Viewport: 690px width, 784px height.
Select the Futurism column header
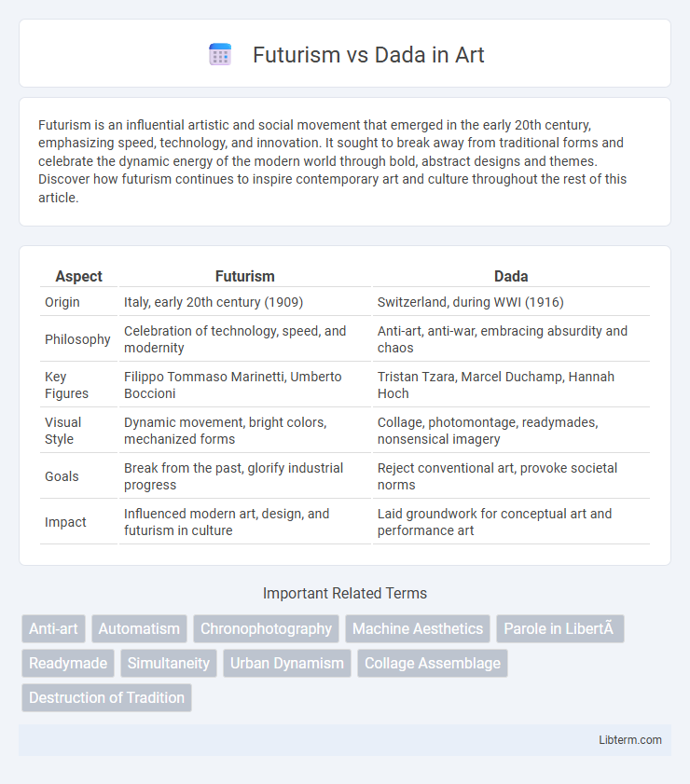pos(244,276)
